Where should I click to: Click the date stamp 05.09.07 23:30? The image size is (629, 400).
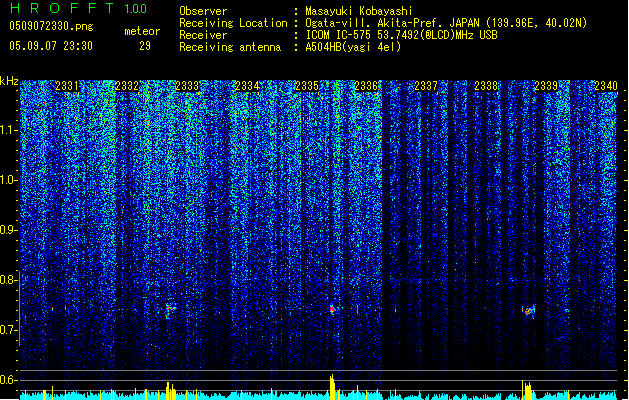coord(51,46)
